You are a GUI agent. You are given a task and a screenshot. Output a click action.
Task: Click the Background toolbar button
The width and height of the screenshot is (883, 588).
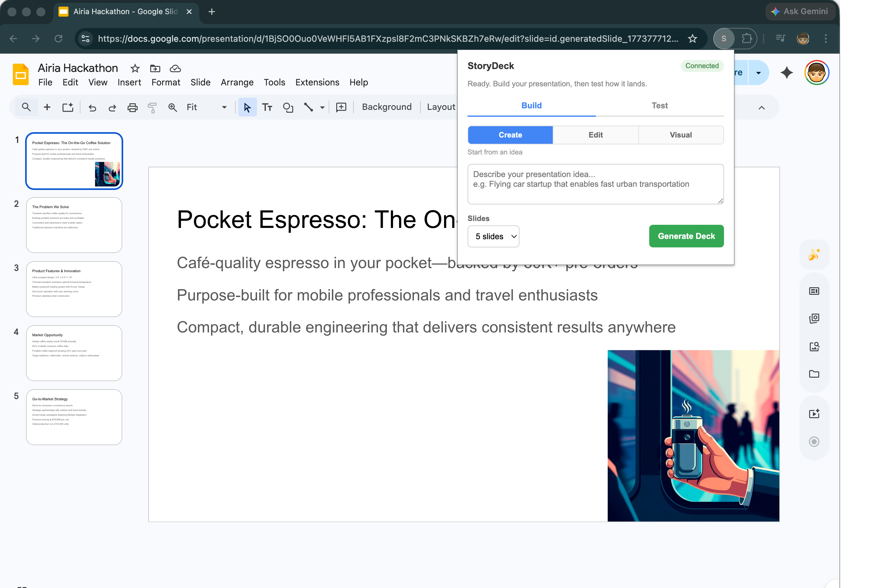point(387,107)
